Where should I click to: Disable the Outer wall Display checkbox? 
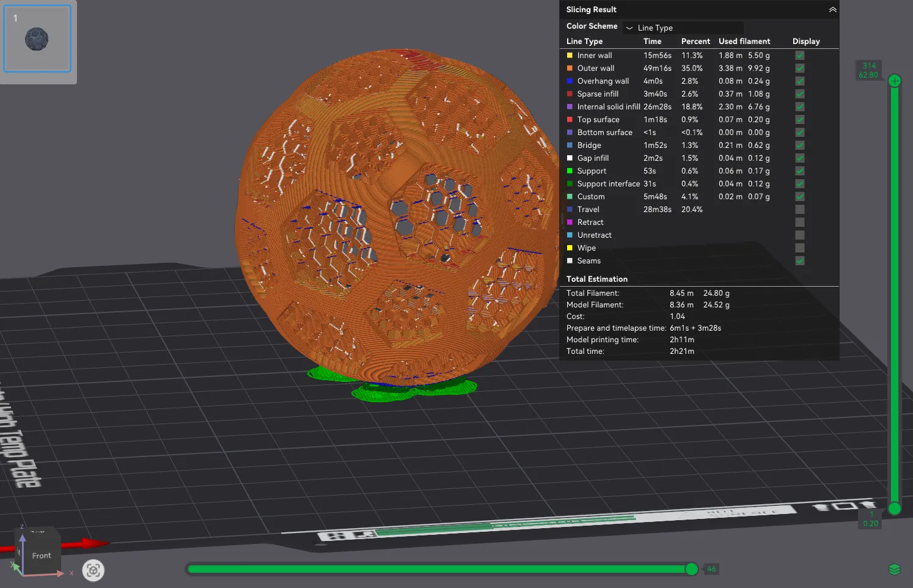(799, 68)
